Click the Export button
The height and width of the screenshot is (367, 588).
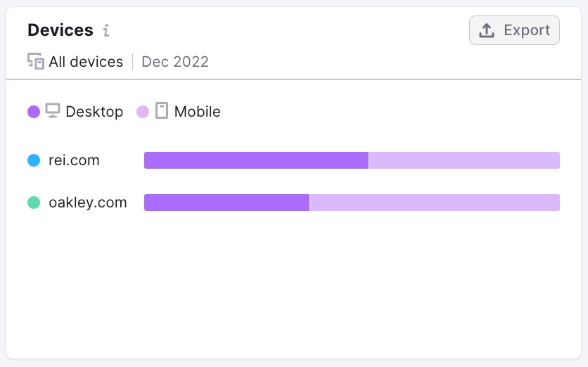click(514, 30)
